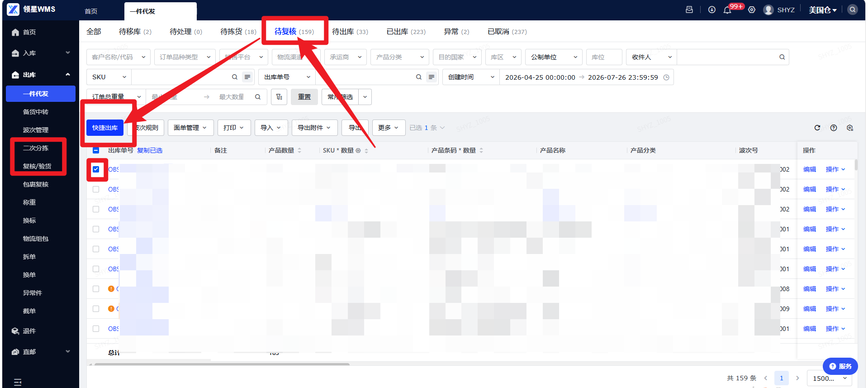Click search icon in SKU input
This screenshot has width=868, height=388.
coord(235,77)
